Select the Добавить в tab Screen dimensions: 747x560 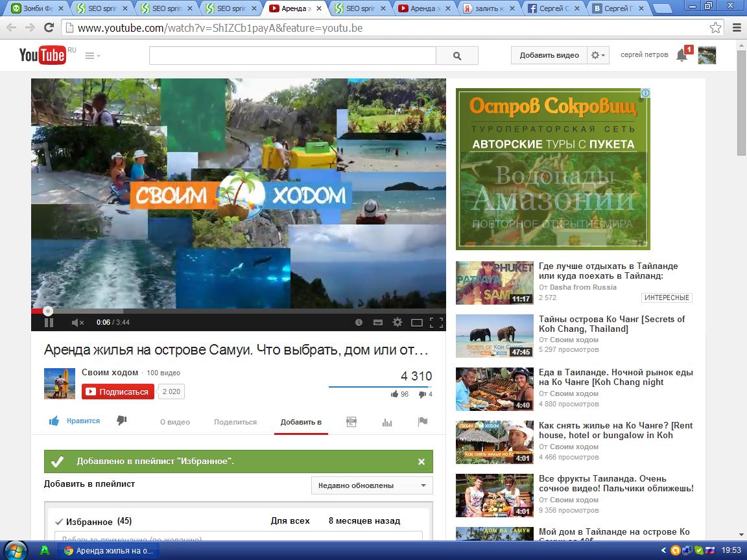pyautogui.click(x=301, y=422)
